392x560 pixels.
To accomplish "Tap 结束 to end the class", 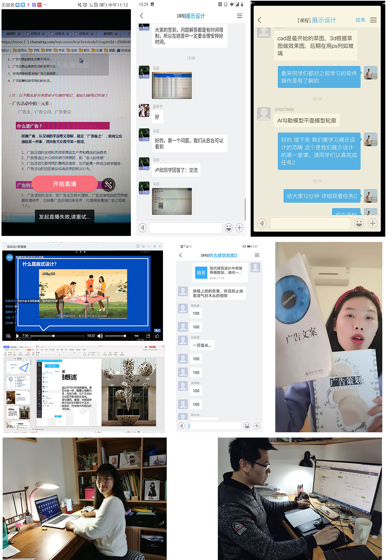I will pyautogui.click(x=360, y=20).
